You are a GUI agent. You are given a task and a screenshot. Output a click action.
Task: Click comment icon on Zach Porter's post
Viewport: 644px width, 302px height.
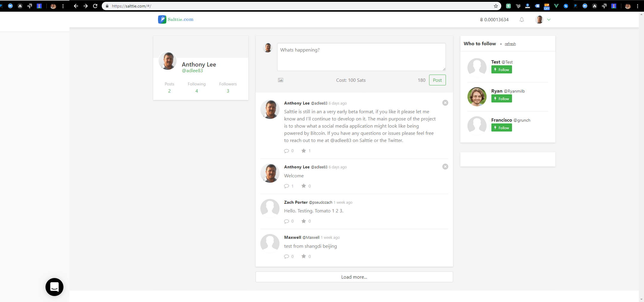[286, 221]
